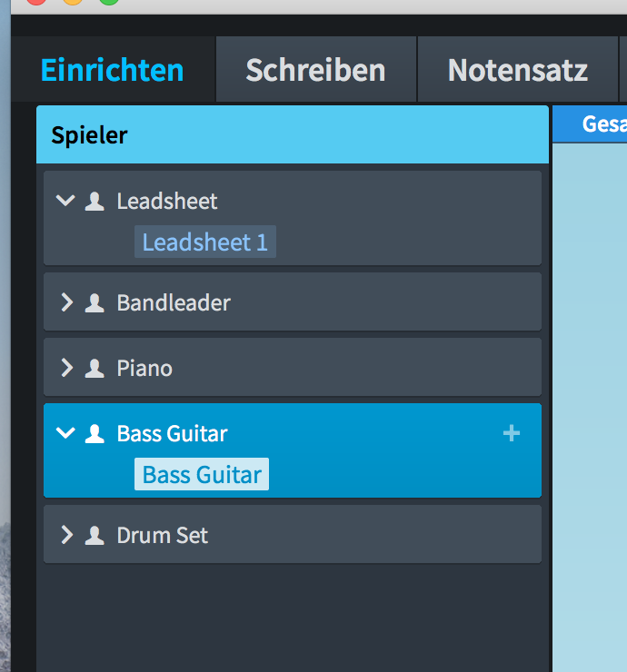Expand the Drum Set player card

tap(65, 536)
